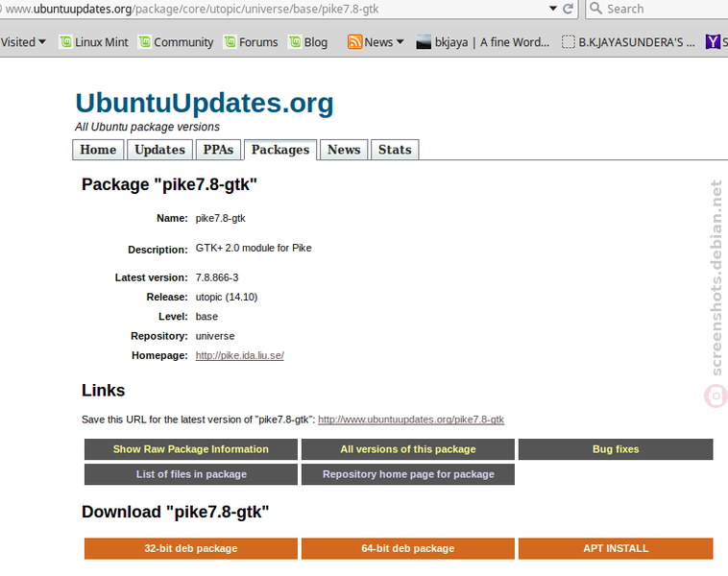The width and height of the screenshot is (728, 576).
Task: Click the address bar URL
Action: tap(192, 9)
